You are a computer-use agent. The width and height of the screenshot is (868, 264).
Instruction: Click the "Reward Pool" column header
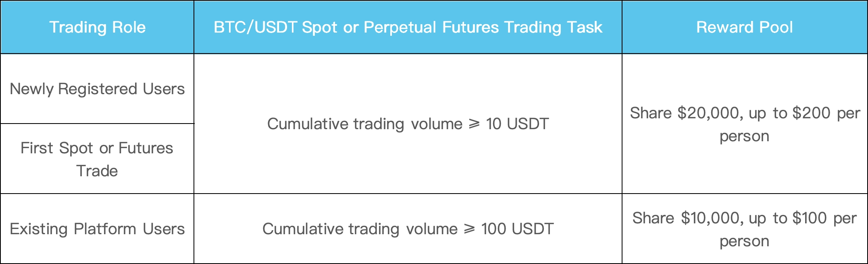click(744, 27)
